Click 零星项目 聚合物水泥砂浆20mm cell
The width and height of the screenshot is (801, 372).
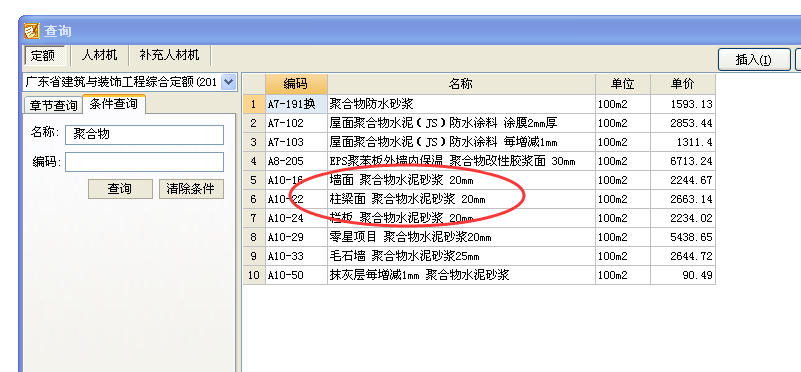click(461, 237)
